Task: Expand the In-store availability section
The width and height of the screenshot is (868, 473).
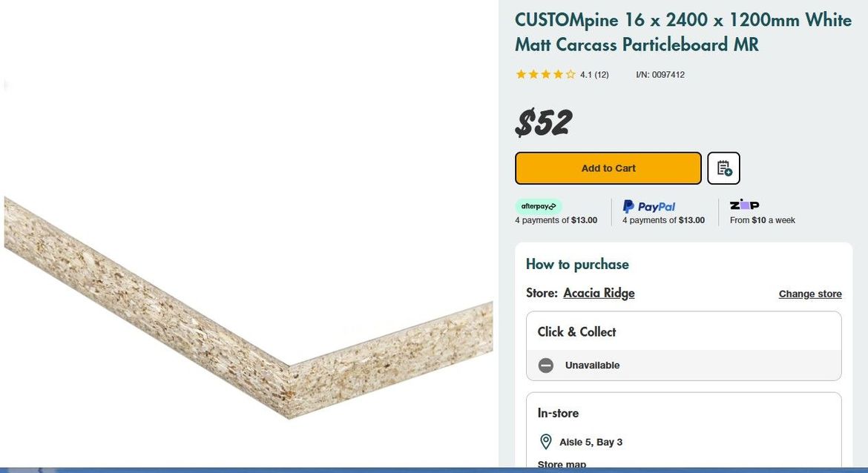Action: click(x=557, y=413)
